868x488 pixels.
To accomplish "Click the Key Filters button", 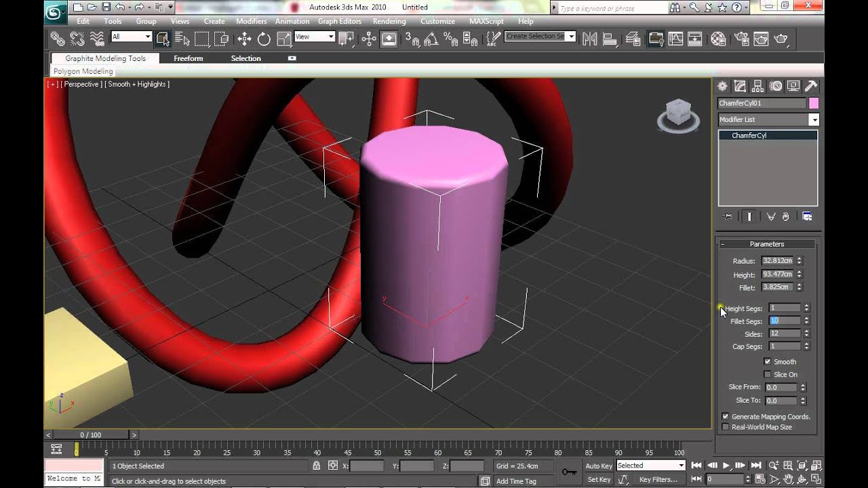I will [658, 480].
